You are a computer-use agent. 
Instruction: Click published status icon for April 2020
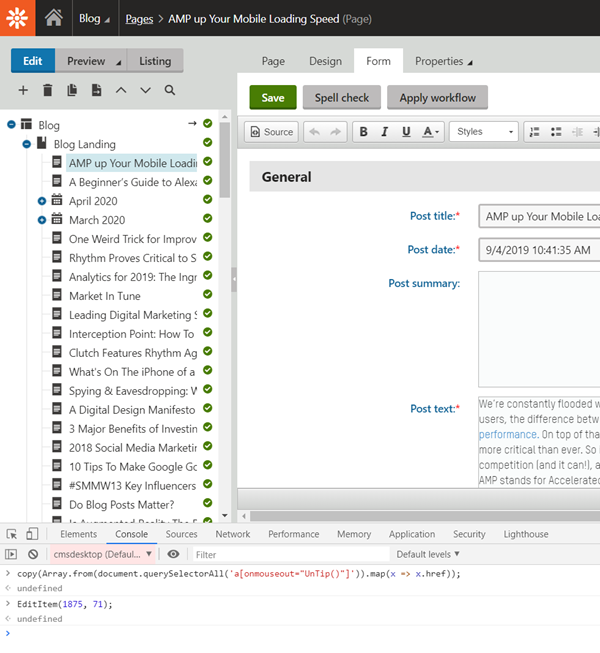pyautogui.click(x=208, y=199)
